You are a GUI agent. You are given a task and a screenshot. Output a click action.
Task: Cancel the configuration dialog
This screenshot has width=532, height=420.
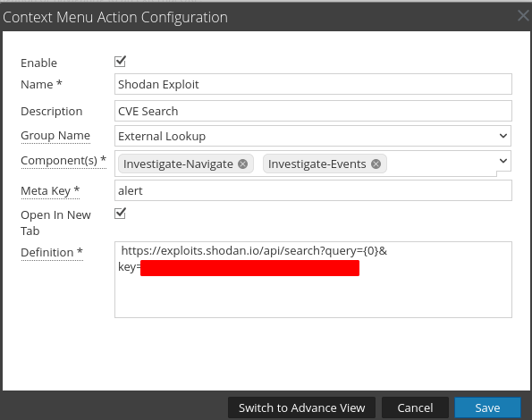tap(415, 407)
